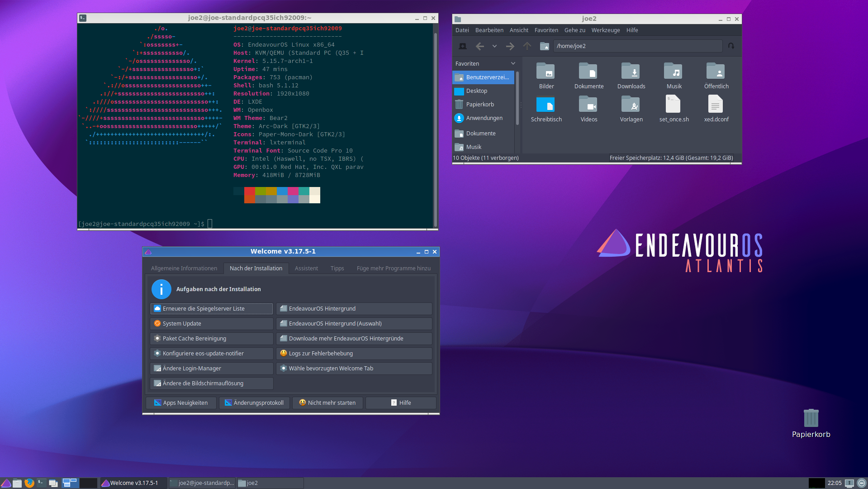Open EndeavourOS application menu in taskbar

(6, 483)
